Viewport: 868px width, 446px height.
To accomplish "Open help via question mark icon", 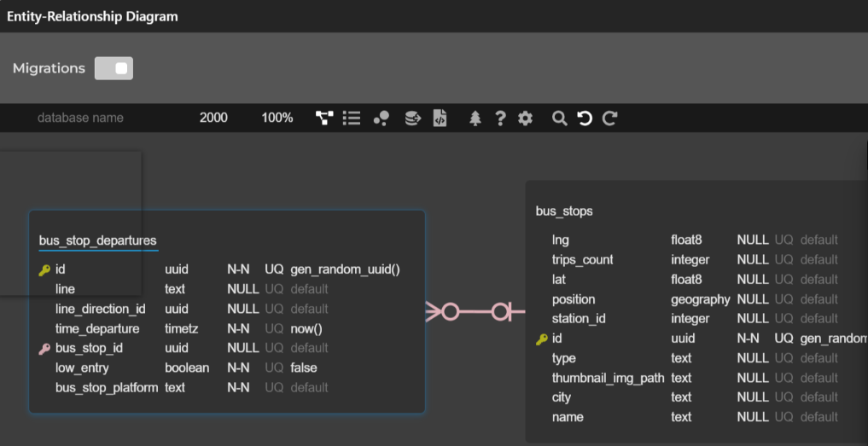I will pos(501,119).
